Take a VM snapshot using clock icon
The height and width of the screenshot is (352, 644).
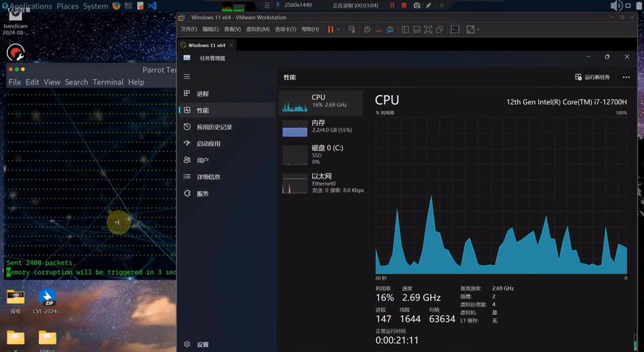[367, 30]
